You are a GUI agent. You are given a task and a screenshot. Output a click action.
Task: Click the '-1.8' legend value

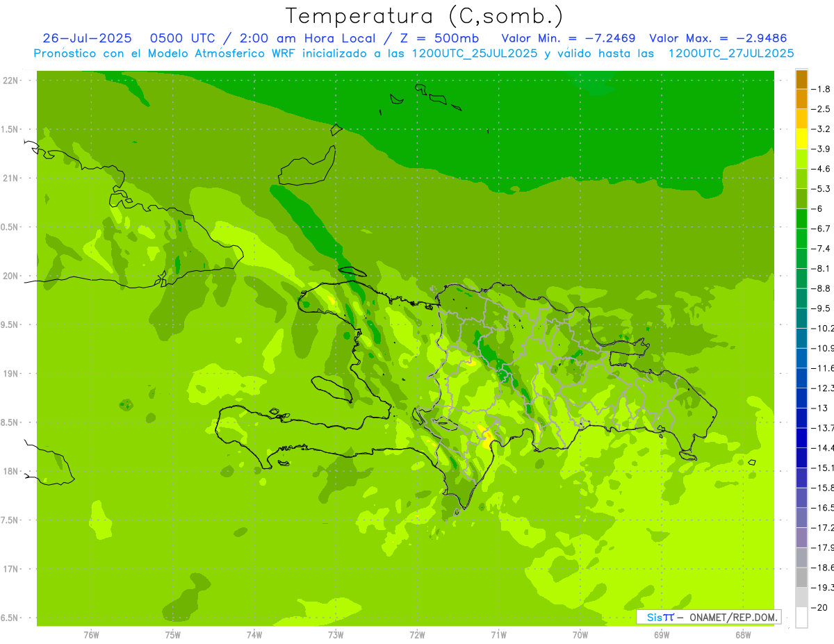point(822,89)
